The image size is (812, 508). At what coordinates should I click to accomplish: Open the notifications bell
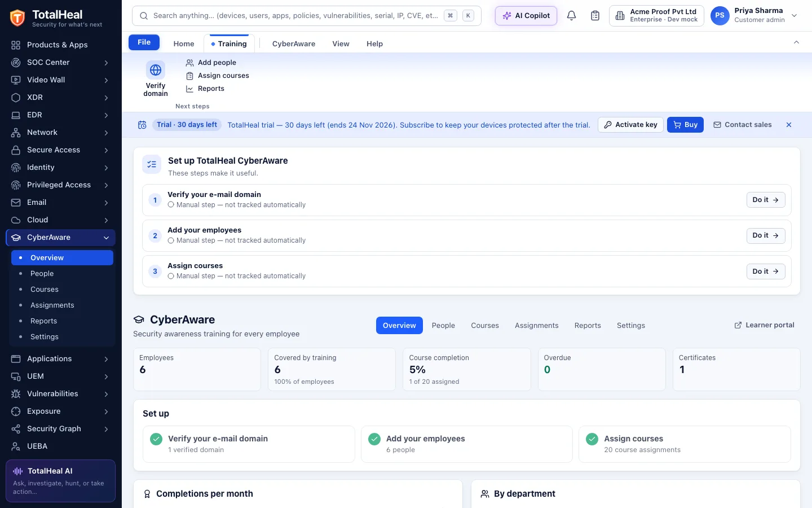[x=571, y=16]
